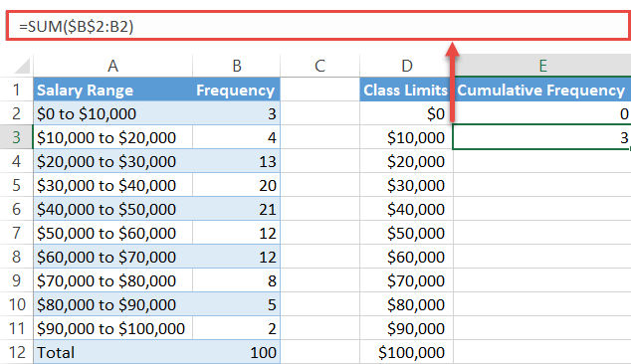Screen dimensions: 631x364
Task: Select frequency value 12 in row 7
Action: tap(237, 233)
